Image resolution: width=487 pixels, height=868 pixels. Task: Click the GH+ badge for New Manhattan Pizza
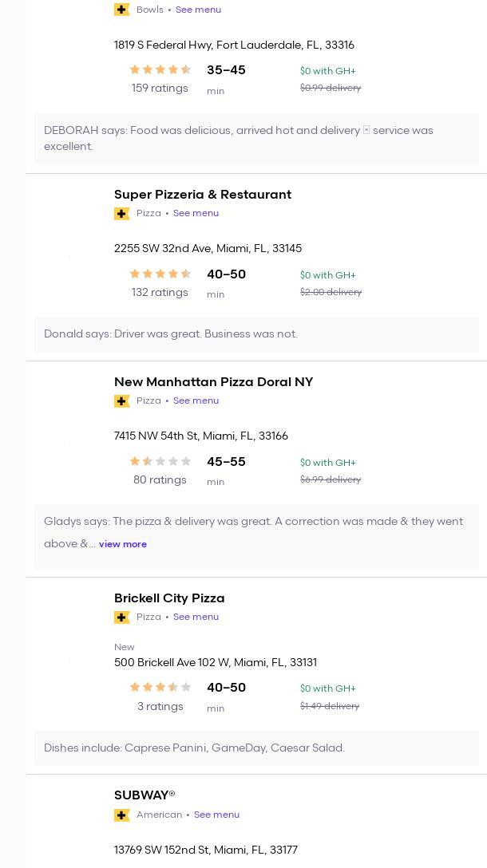(x=122, y=401)
